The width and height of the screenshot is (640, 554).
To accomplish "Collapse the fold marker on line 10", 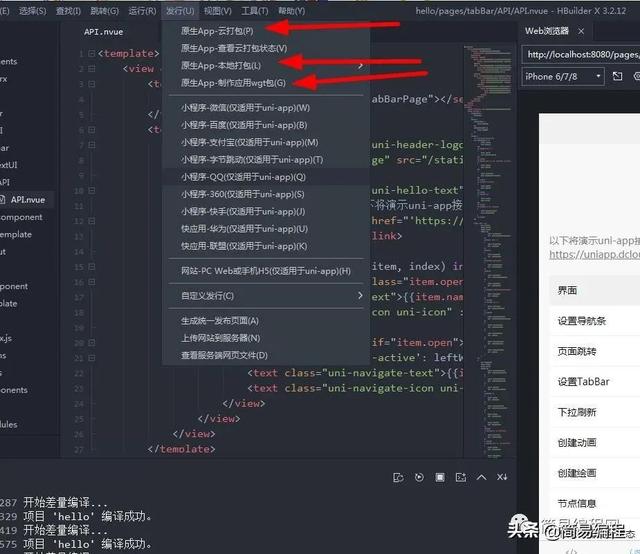I will 91,191.
